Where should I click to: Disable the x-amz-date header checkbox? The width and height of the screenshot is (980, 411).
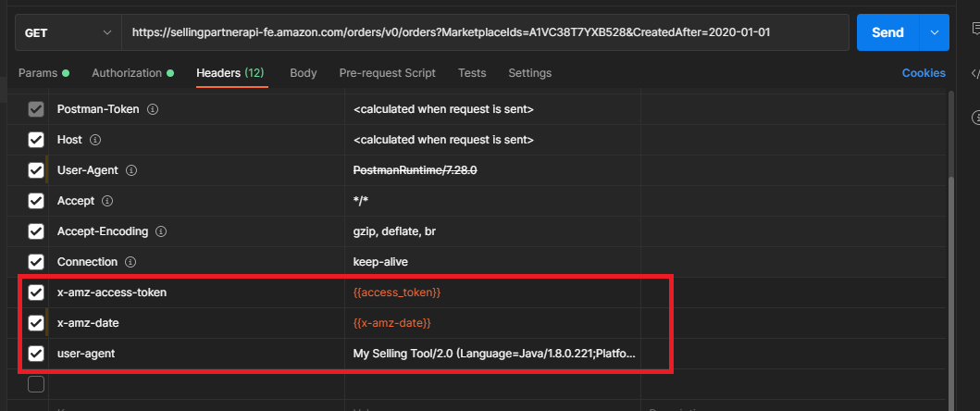pos(36,323)
